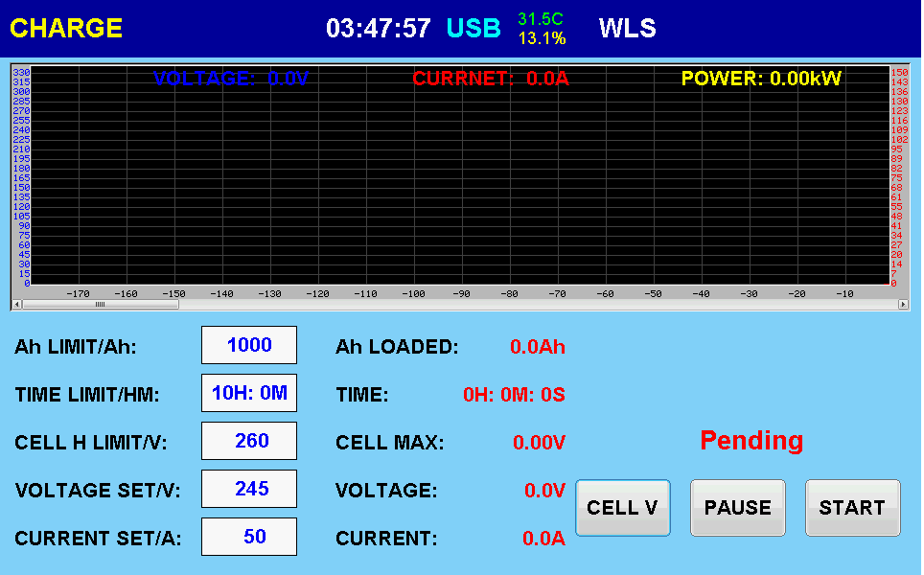
Task: Click the VOLTAGE SET field showing 245
Action: tap(249, 489)
